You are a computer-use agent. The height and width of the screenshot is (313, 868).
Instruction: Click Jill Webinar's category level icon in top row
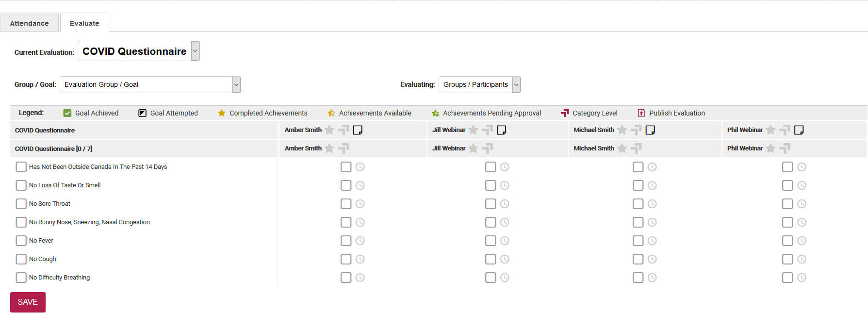point(488,130)
